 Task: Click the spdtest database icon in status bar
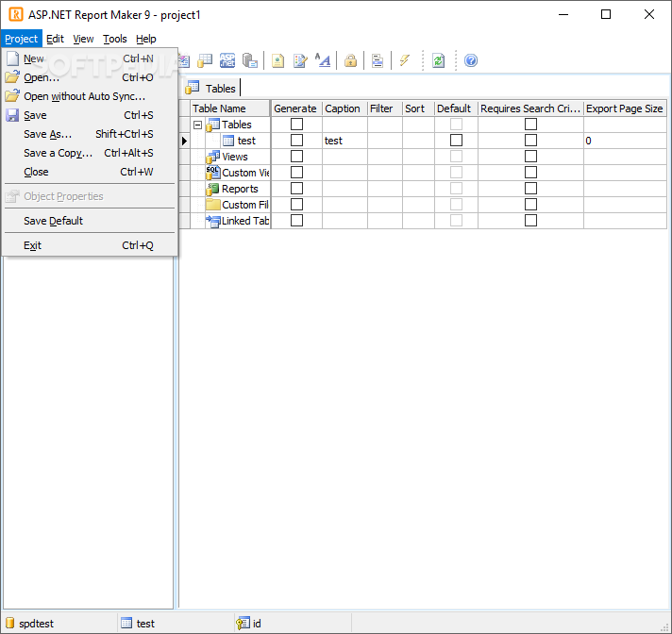click(x=9, y=623)
